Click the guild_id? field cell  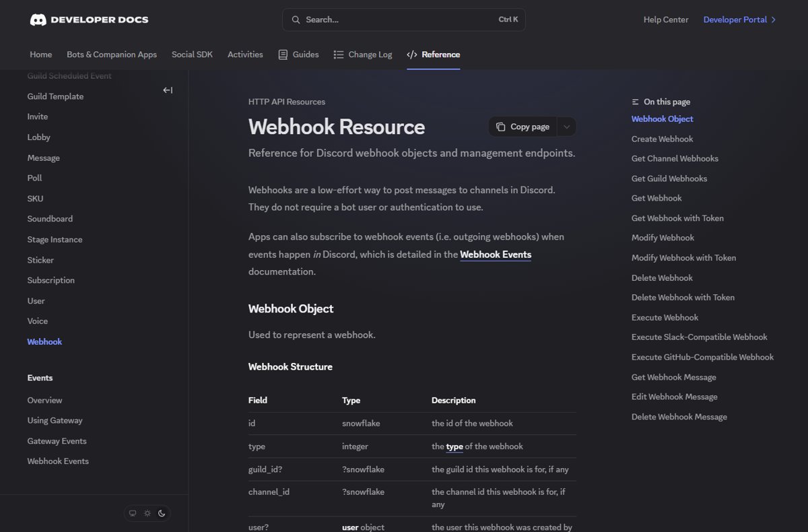pyautogui.click(x=267, y=469)
